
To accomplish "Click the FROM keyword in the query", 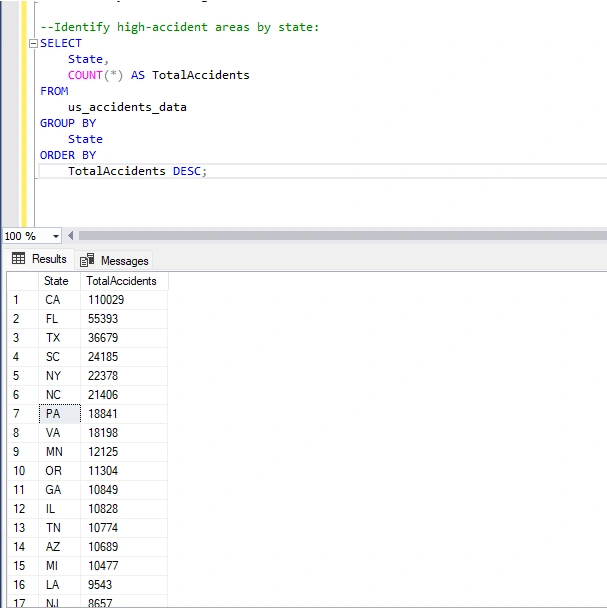I will pyautogui.click(x=54, y=91).
